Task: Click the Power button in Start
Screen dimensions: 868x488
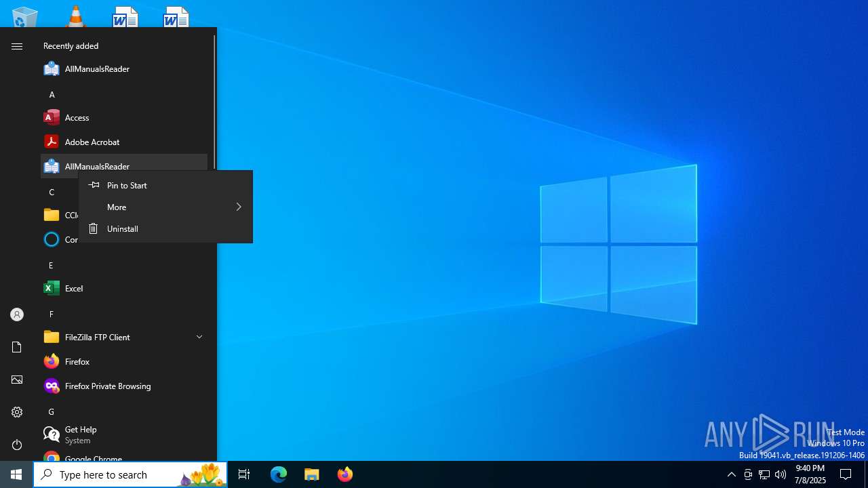Action: coord(17,445)
